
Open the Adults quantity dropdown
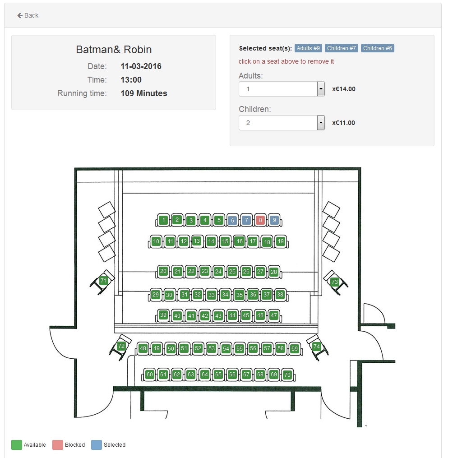coord(282,89)
